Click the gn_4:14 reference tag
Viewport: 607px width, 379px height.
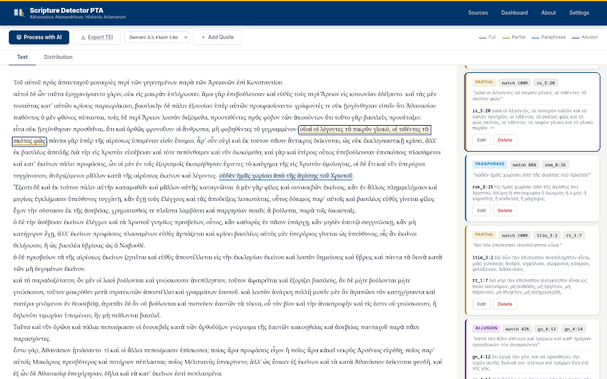573,329
